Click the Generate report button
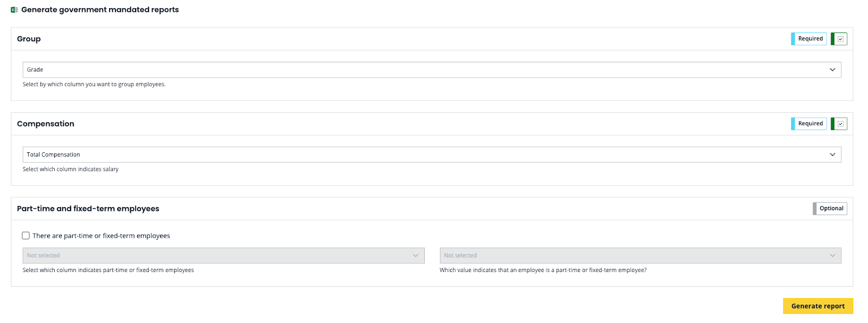 coord(818,306)
